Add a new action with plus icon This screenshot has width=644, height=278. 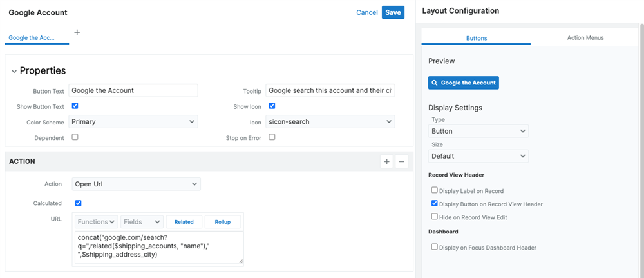[386, 162]
